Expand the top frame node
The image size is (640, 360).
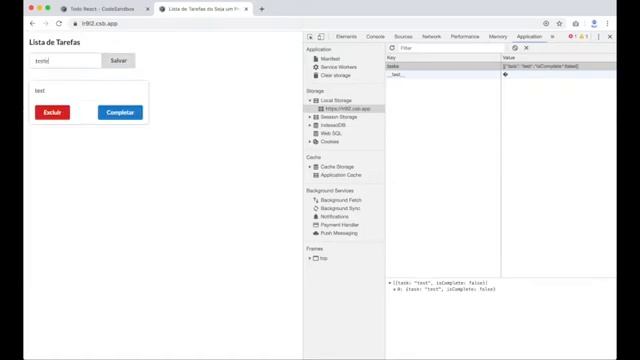pyautogui.click(x=310, y=258)
